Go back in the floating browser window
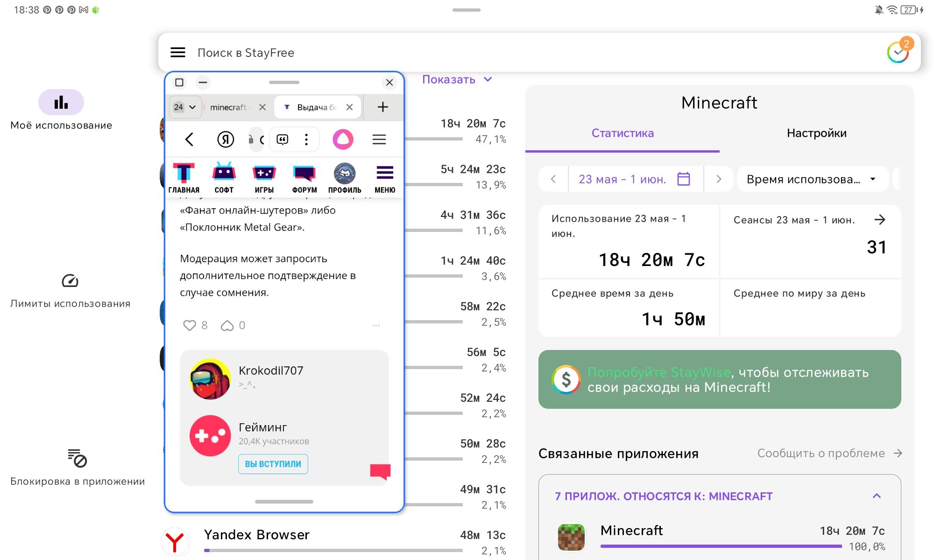This screenshot has width=934, height=560. [189, 139]
